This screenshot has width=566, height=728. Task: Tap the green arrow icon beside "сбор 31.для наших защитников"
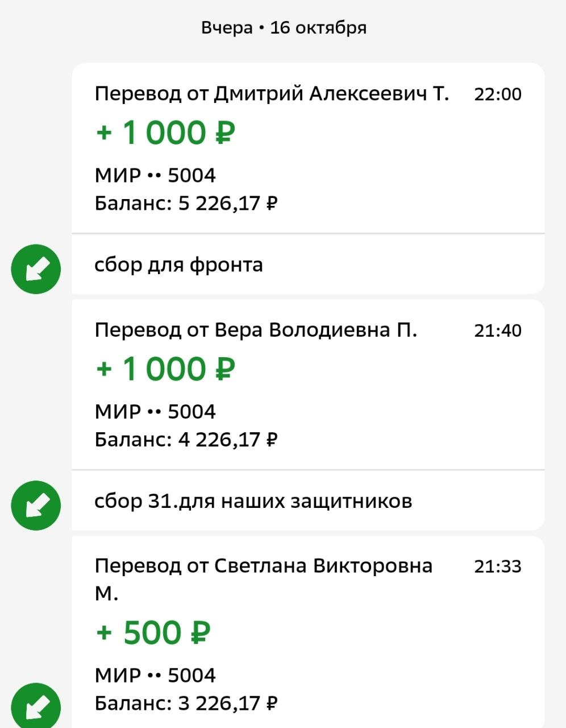pos(36,505)
